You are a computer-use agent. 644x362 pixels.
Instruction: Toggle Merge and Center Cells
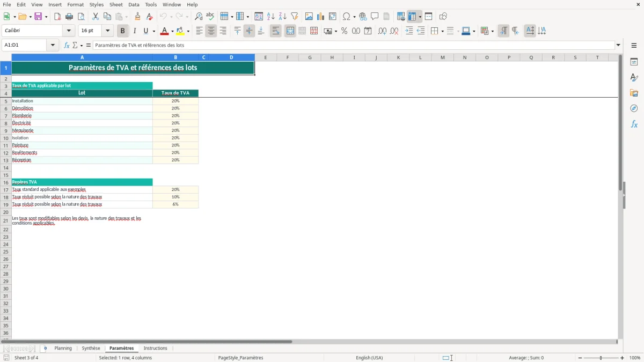290,31
